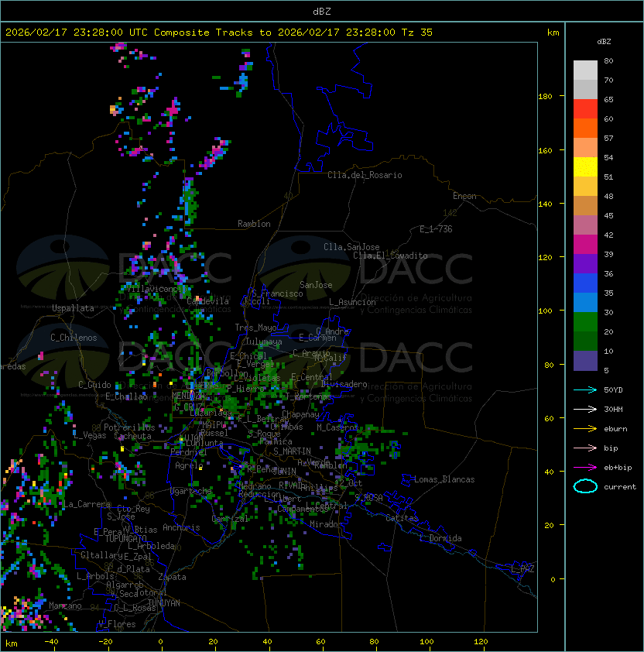Click the 'TUPUNGATO' city label
Screen dimensions: 644x652
(x=125, y=538)
